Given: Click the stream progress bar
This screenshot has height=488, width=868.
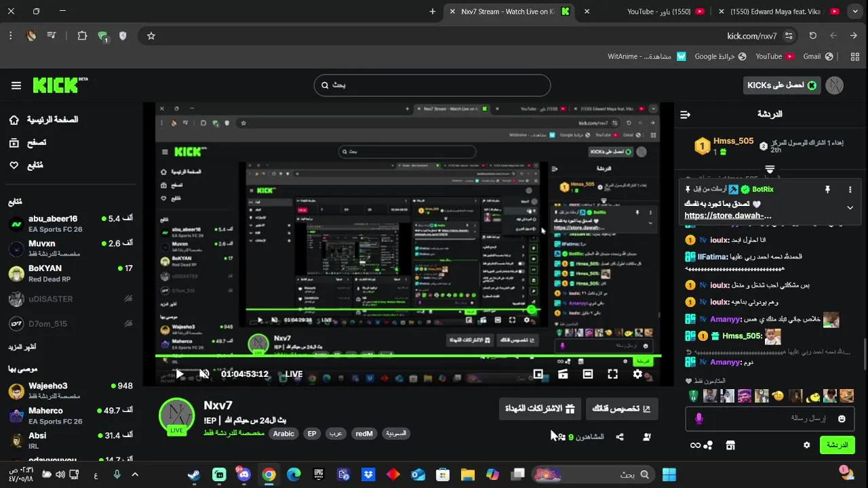Looking at the screenshot, I should point(408,356).
